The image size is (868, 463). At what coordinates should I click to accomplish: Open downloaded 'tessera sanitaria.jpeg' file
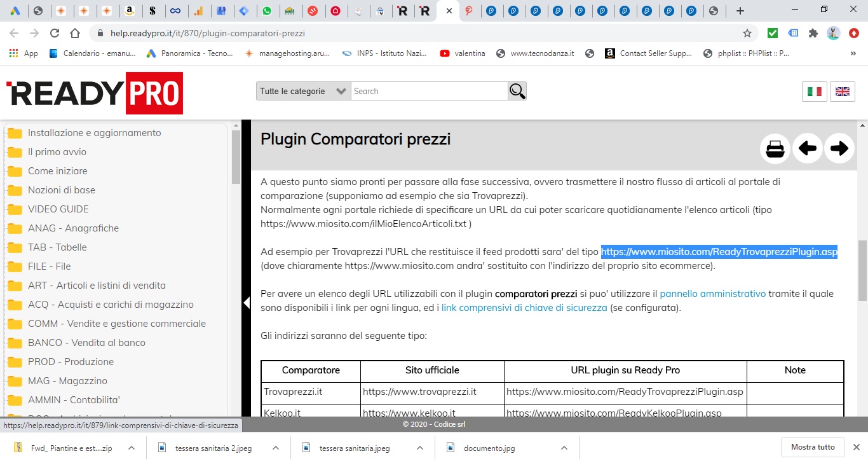[x=355, y=448]
